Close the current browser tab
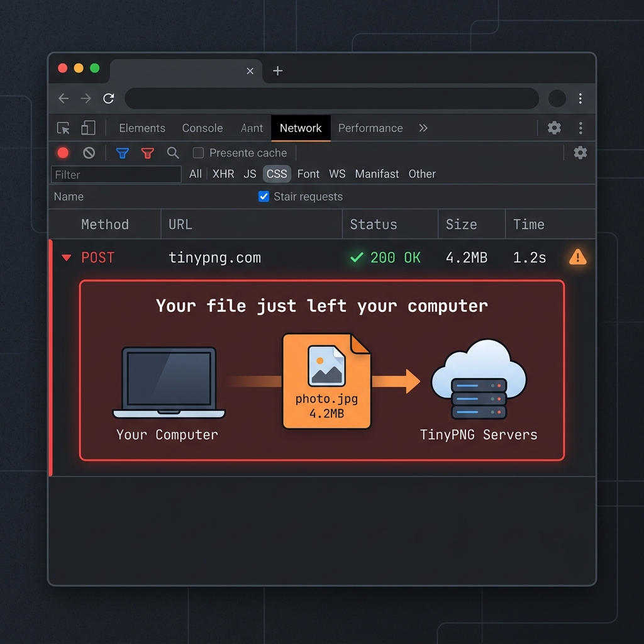Viewport: 644px width, 644px height. point(250,71)
